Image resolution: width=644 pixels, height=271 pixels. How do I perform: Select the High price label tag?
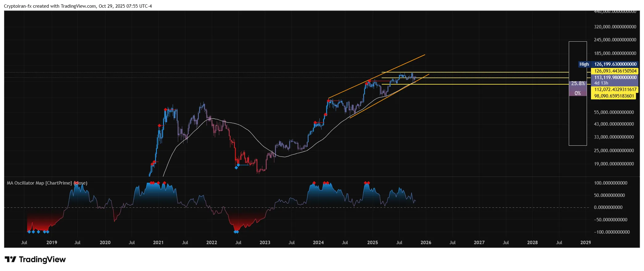tap(584, 64)
